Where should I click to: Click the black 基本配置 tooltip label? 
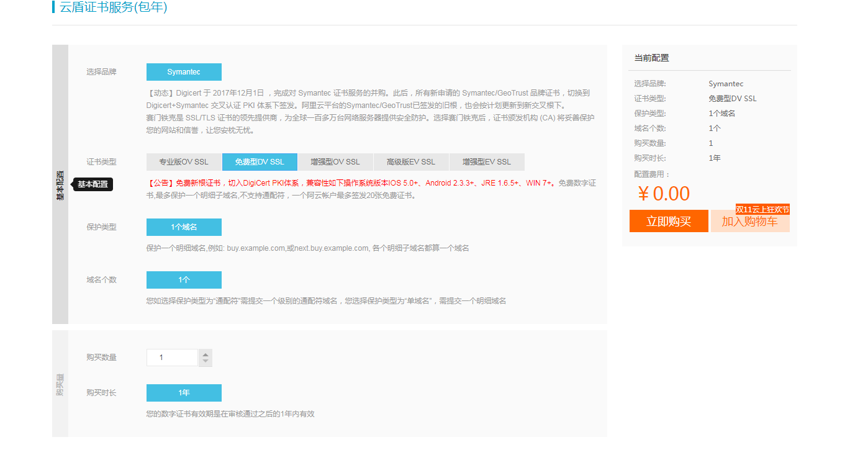coord(93,184)
